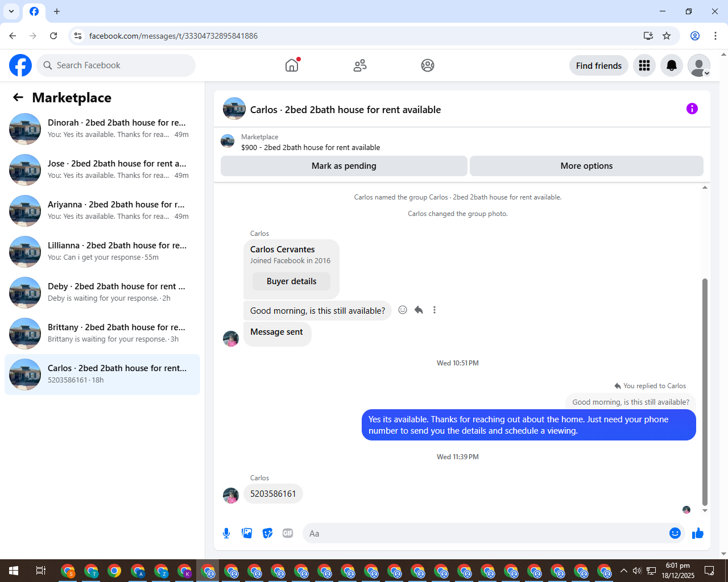Open the Home feed icon
The height and width of the screenshot is (582, 728).
pyautogui.click(x=292, y=65)
